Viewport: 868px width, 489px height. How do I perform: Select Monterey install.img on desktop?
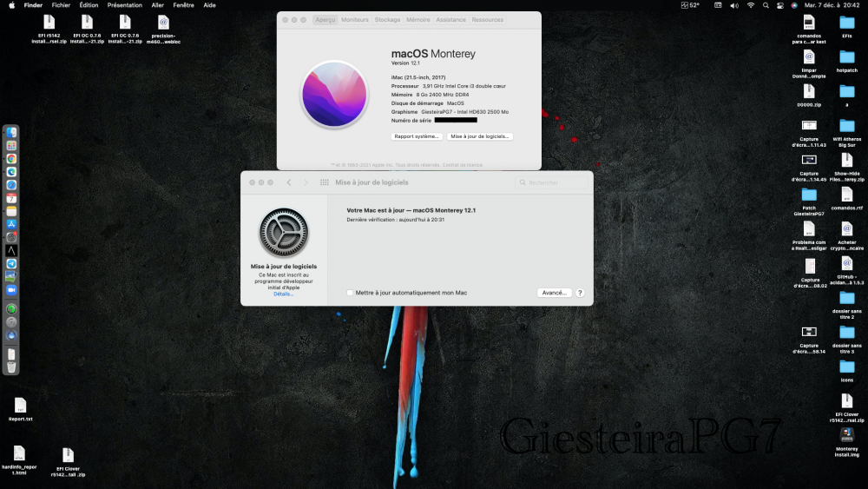tap(847, 442)
